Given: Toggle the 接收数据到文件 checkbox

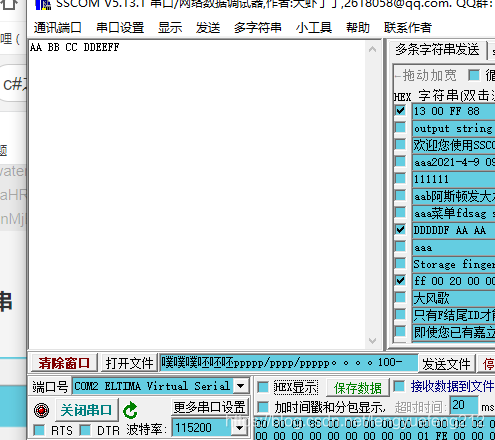Looking at the screenshot, I should (399, 386).
